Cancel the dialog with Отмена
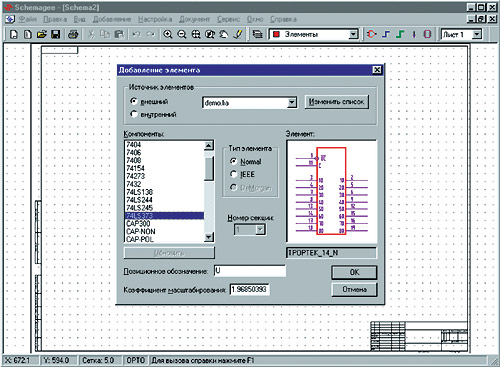Image resolution: width=500 pixels, height=367 pixels. 354,289
